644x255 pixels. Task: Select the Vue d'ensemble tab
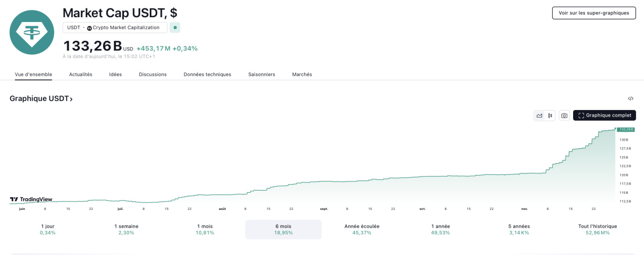pos(33,74)
